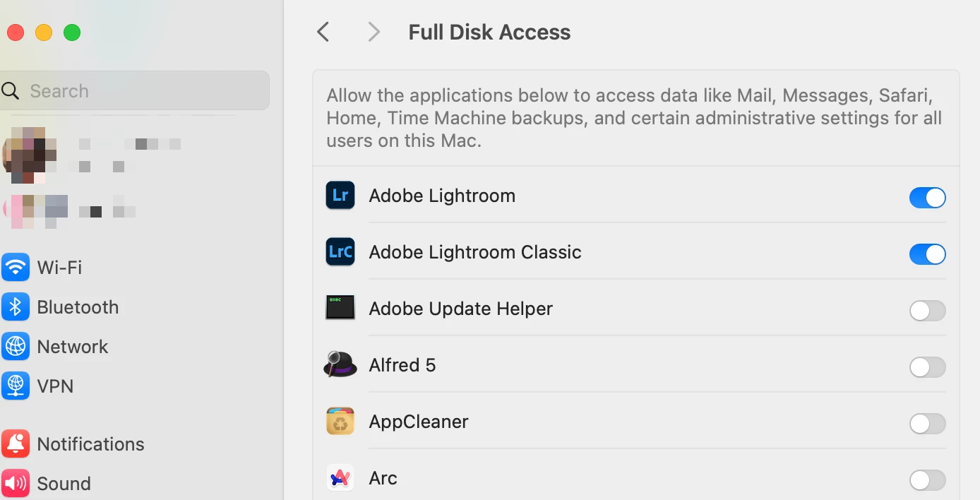Click the Arc browser icon
This screenshot has width=980, height=500.
[340, 478]
